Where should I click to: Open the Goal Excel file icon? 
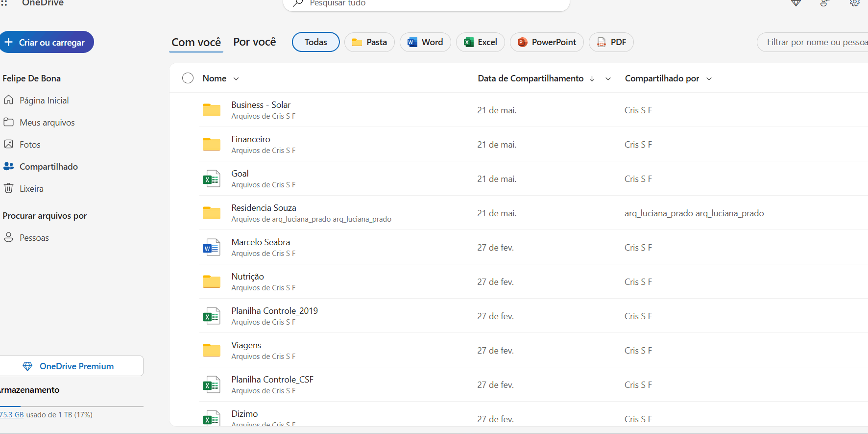[212, 179]
